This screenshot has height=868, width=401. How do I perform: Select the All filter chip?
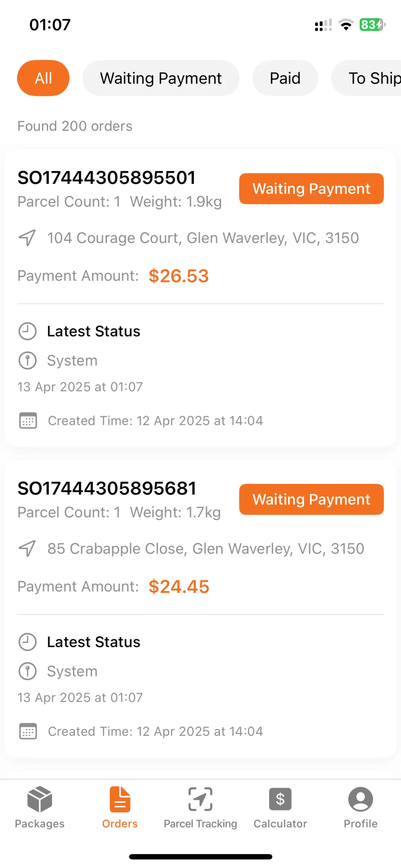point(43,78)
